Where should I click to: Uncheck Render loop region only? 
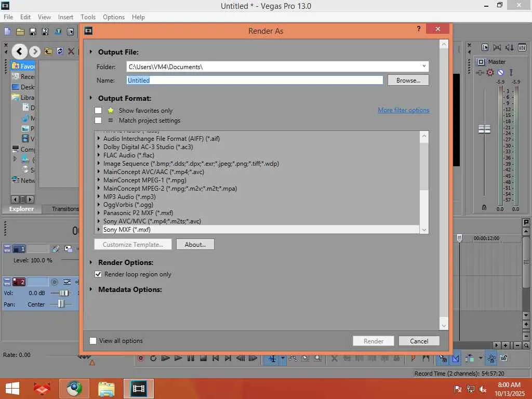point(98,274)
